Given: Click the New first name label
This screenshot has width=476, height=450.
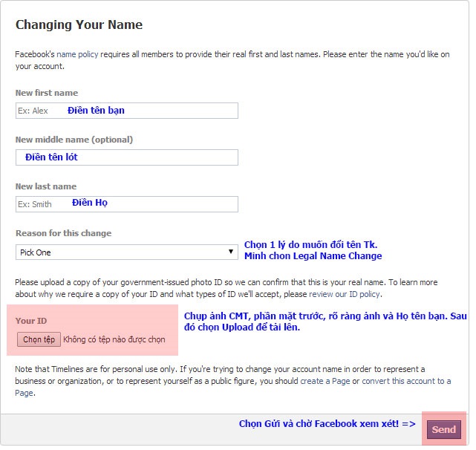Looking at the screenshot, I should coord(46,93).
